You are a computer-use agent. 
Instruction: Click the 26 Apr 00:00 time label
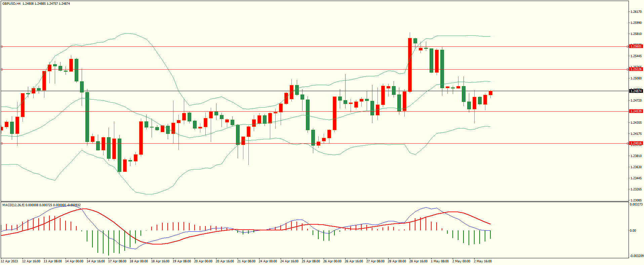click(332, 261)
